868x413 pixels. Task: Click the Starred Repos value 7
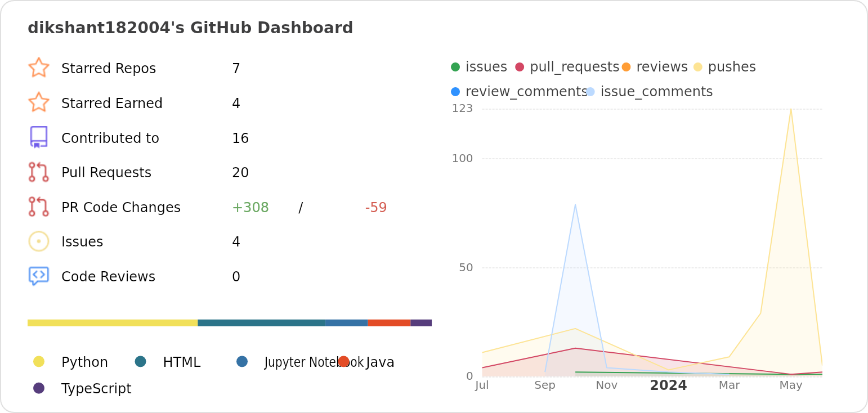coord(236,69)
